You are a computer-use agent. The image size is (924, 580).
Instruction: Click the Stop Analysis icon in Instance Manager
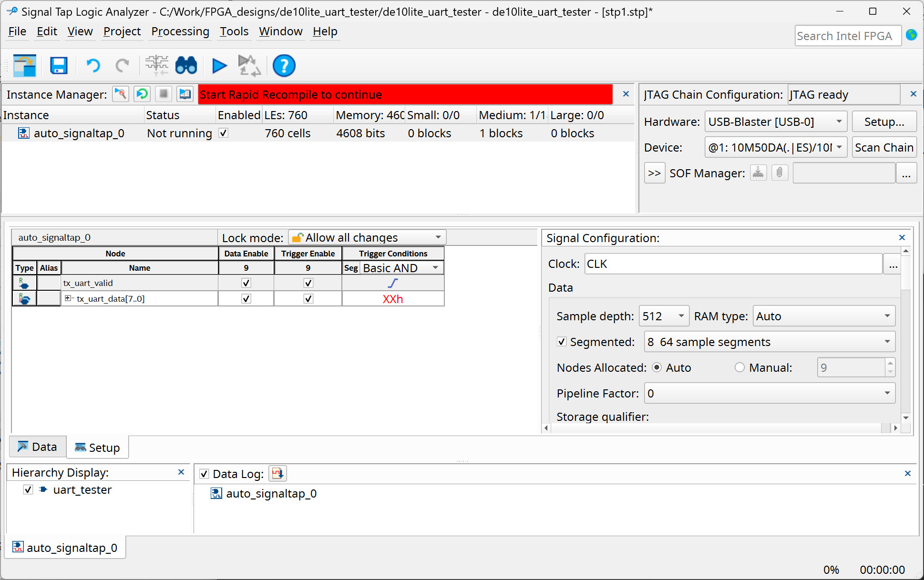tap(164, 94)
